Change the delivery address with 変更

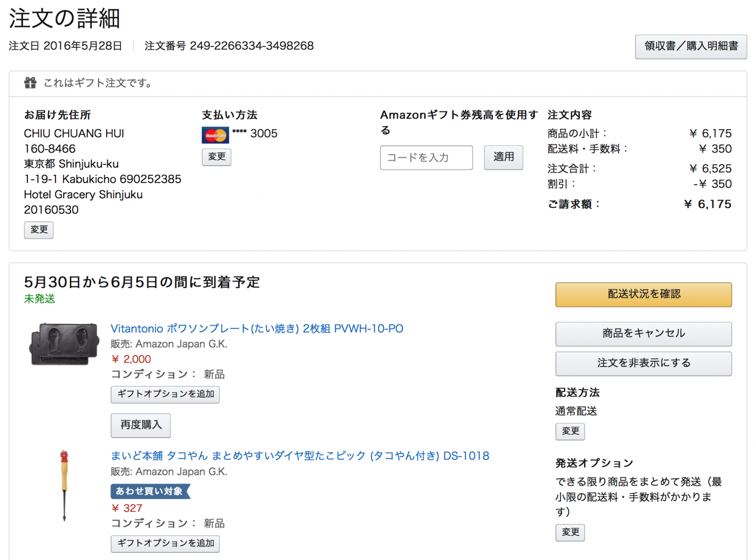[39, 230]
